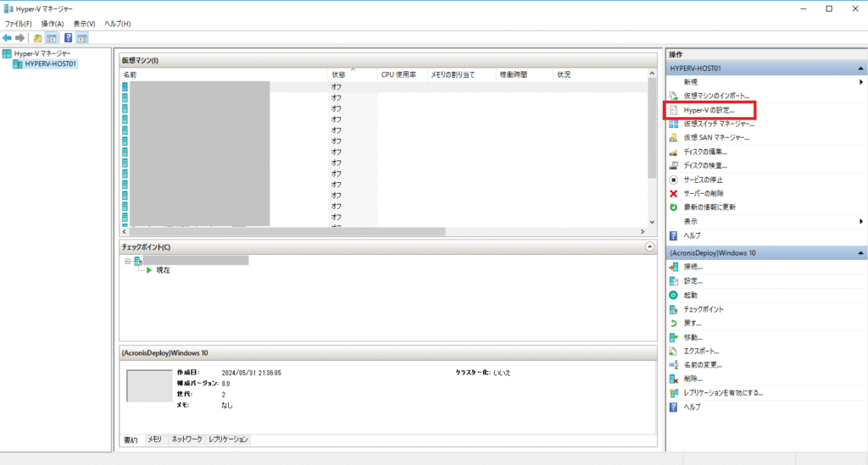The image size is (868, 465).
Task: Collapse the checkpoint tree node
Action: (x=128, y=261)
